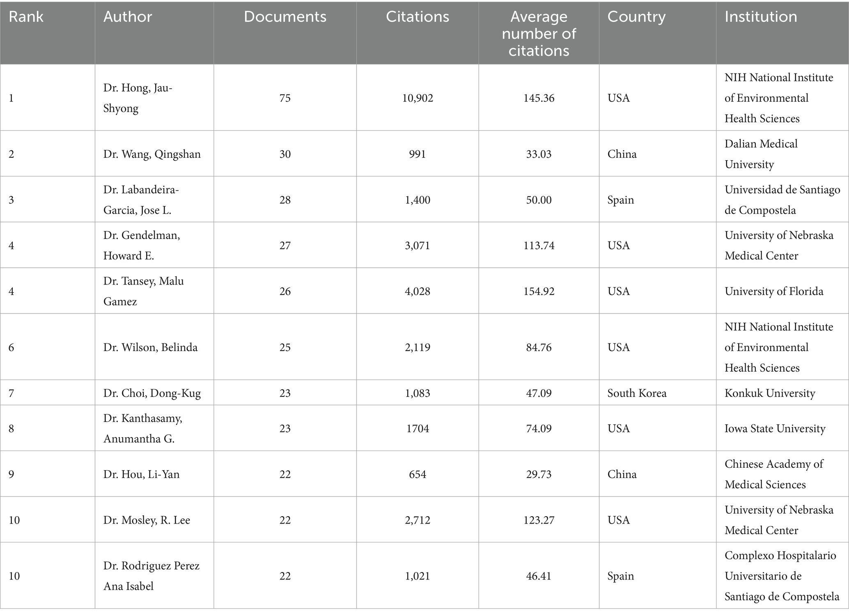Click the 10,902 citations value
This screenshot has height=616, width=849.
(x=418, y=98)
